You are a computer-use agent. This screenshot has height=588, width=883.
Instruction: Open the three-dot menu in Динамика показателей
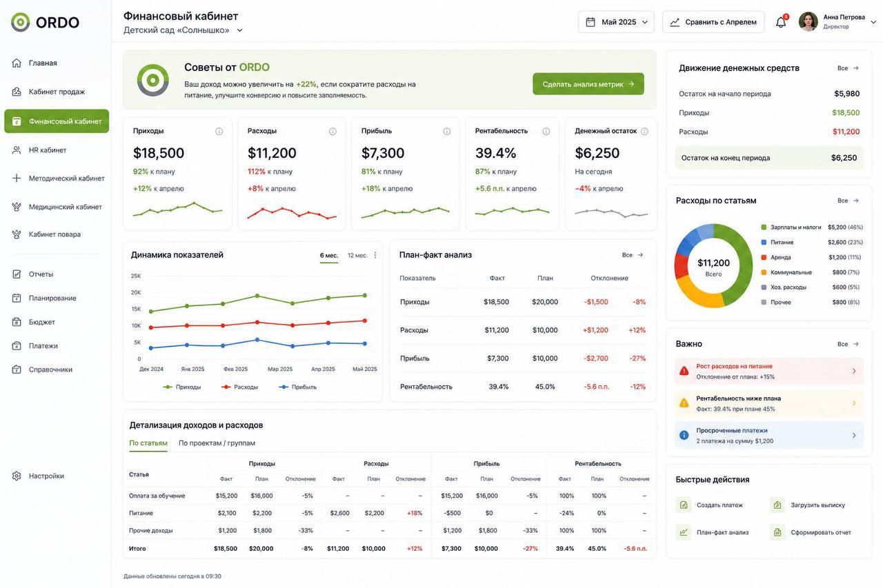click(x=375, y=255)
